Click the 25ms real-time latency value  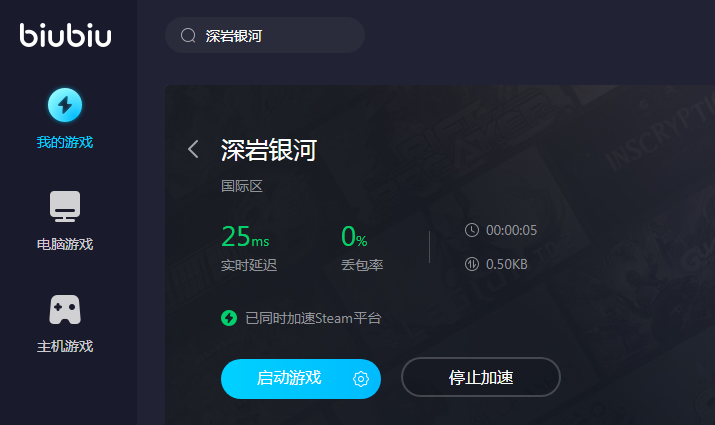[x=245, y=237]
